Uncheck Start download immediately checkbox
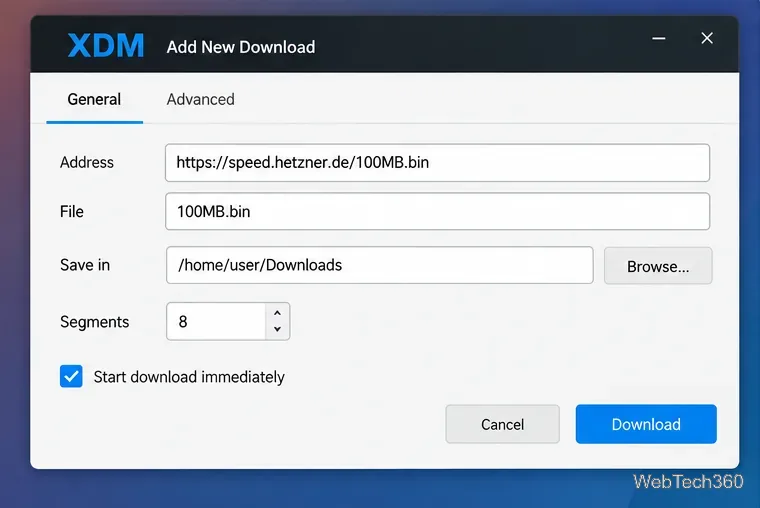The height and width of the screenshot is (508, 760). [71, 376]
